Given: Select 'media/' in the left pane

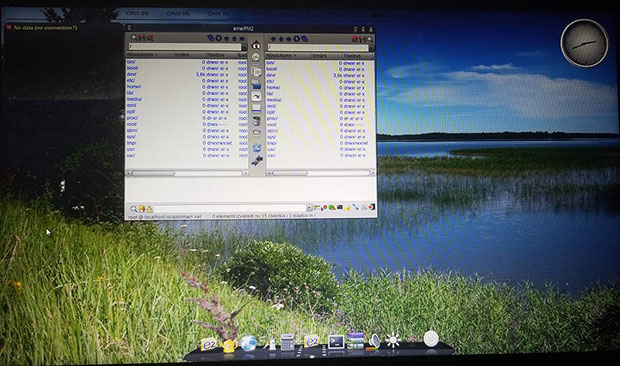Looking at the screenshot, I should (134, 99).
